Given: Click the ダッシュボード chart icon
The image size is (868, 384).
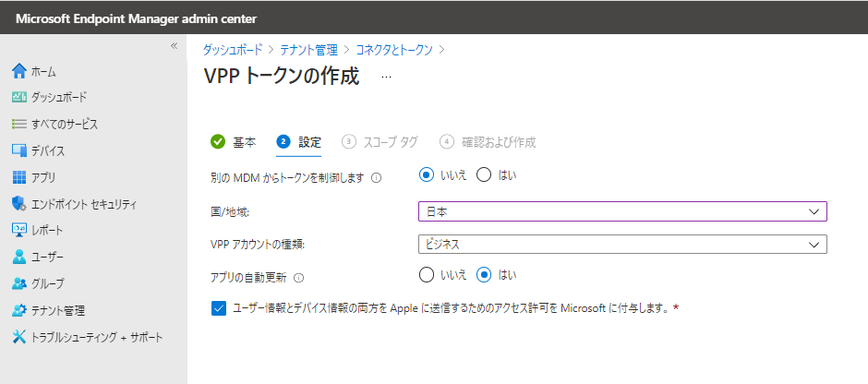Looking at the screenshot, I should coord(19,97).
